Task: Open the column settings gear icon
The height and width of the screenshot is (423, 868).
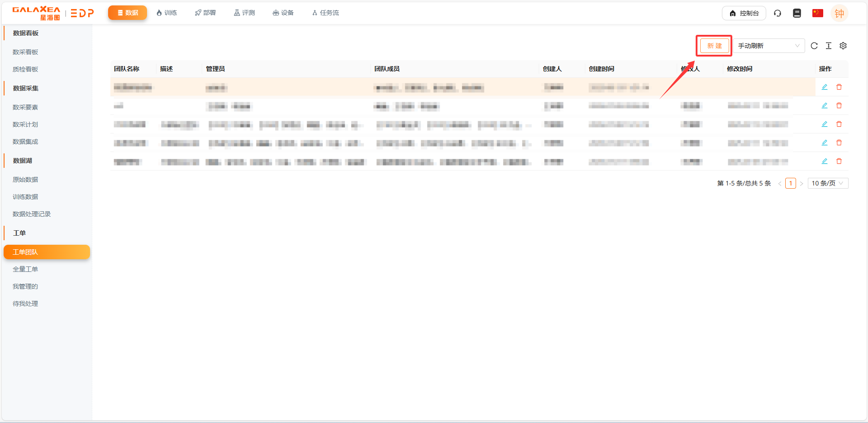Action: click(x=843, y=46)
